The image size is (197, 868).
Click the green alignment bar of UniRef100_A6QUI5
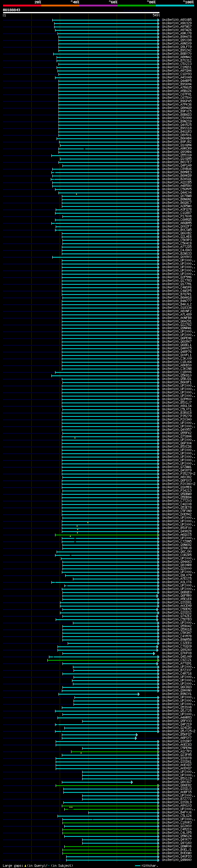point(107,535)
